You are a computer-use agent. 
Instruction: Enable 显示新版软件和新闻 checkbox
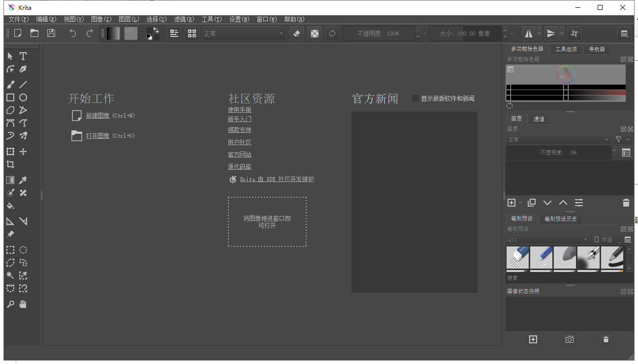tap(415, 98)
